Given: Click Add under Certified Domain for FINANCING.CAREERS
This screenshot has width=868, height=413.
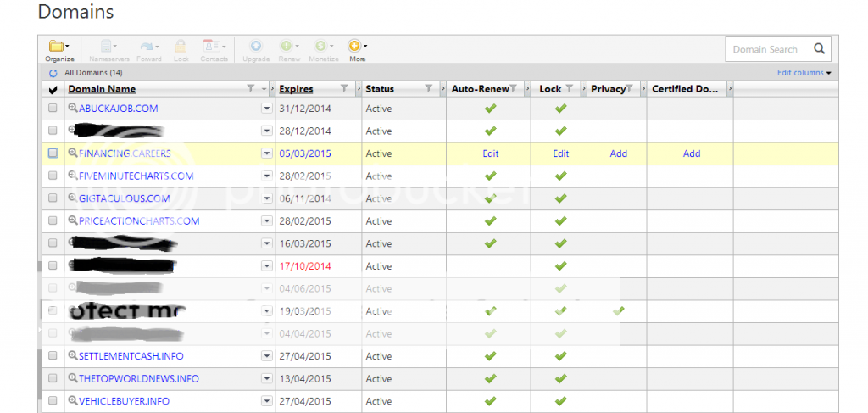Looking at the screenshot, I should point(692,153).
